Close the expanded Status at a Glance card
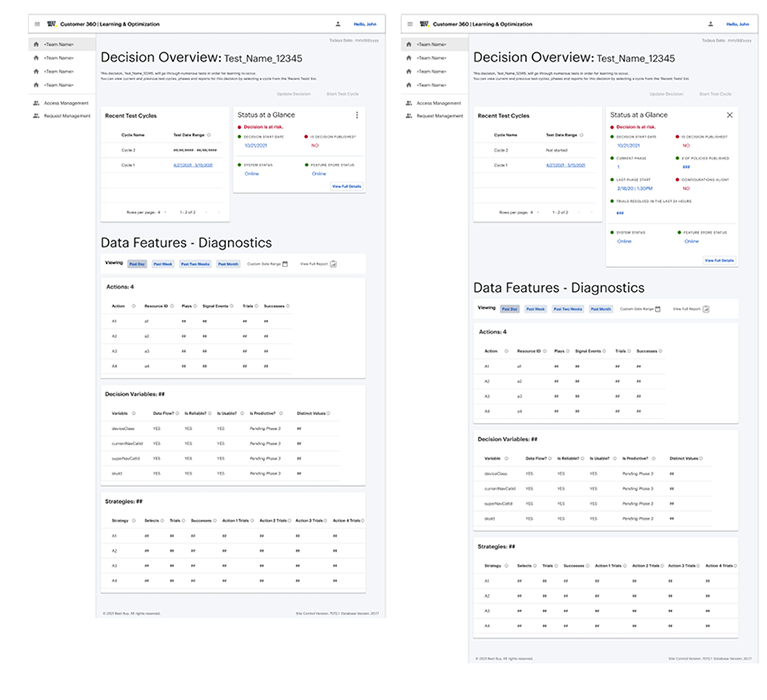 pos(729,115)
